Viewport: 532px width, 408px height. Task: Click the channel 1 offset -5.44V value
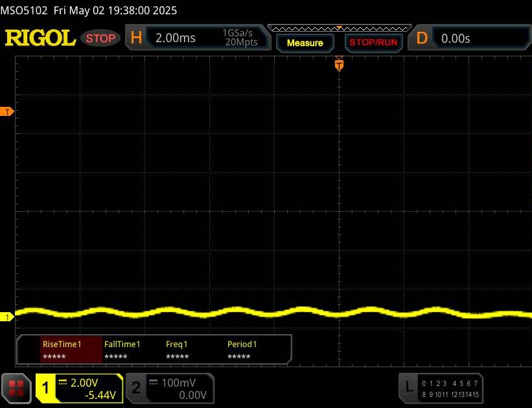100,395
